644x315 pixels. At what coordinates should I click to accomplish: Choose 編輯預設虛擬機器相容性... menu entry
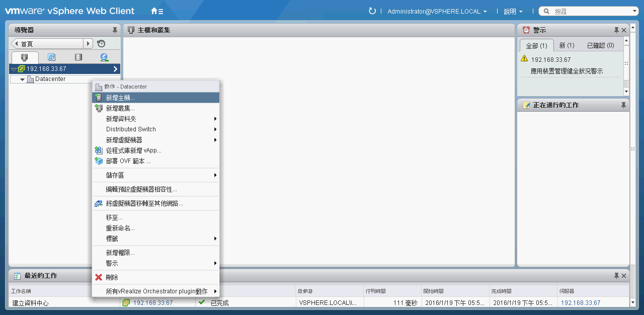156,189
